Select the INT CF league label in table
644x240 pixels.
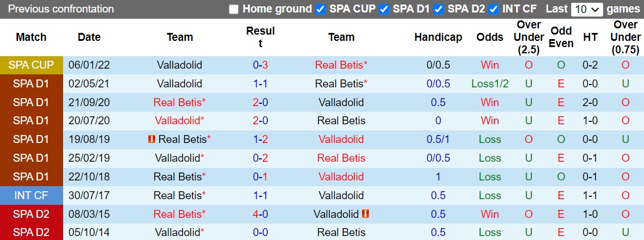[31, 195]
